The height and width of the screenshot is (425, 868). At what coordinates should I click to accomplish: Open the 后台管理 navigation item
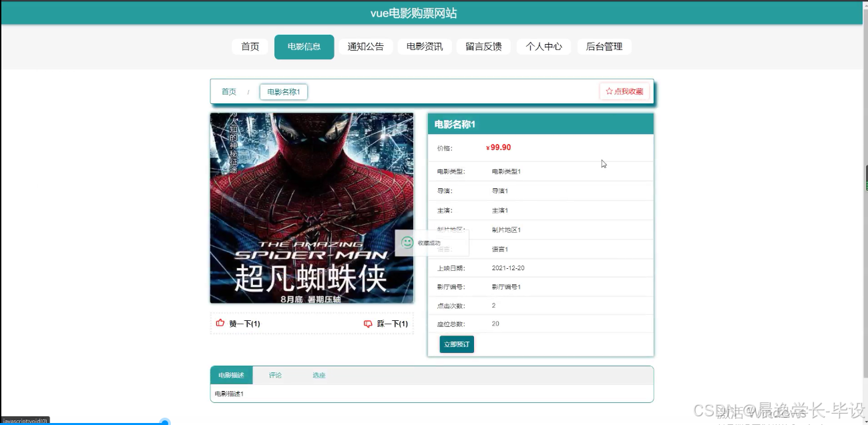point(604,47)
